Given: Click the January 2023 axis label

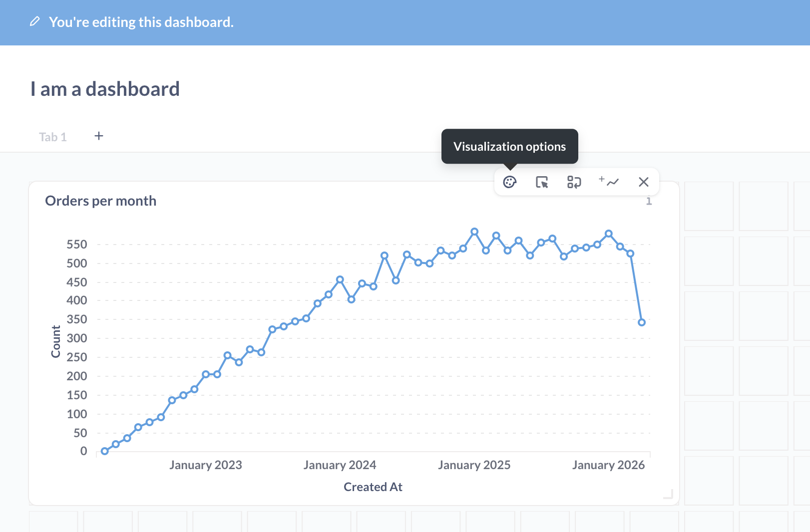Looking at the screenshot, I should [x=205, y=465].
